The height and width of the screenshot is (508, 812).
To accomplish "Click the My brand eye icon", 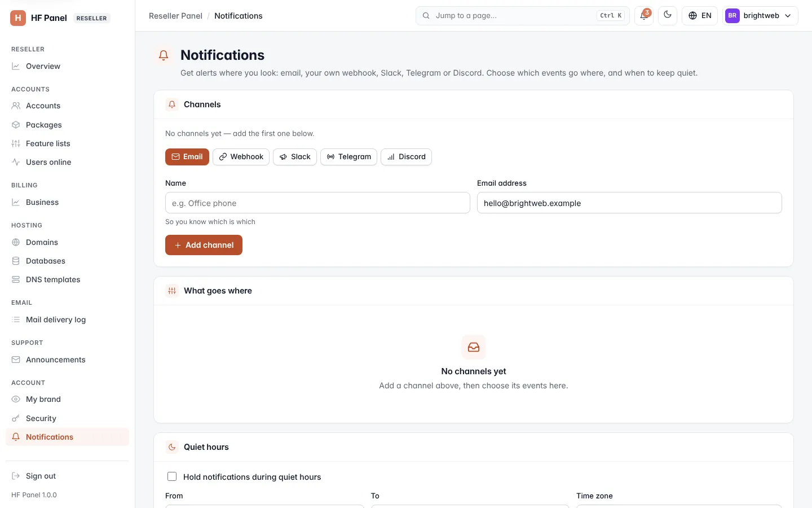I will pos(16,399).
